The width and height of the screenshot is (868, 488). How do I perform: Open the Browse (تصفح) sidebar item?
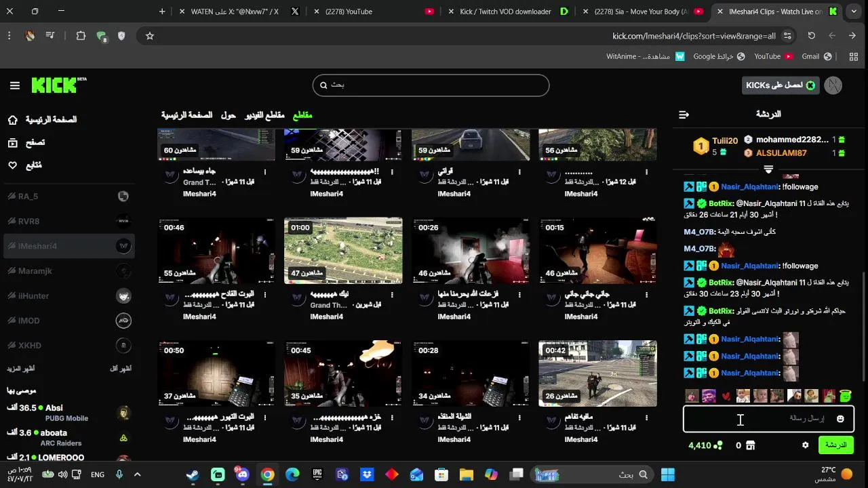click(27, 142)
